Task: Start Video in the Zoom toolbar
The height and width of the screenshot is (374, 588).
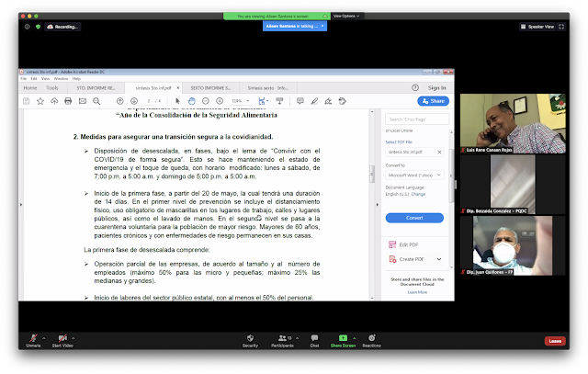Action: point(62,340)
